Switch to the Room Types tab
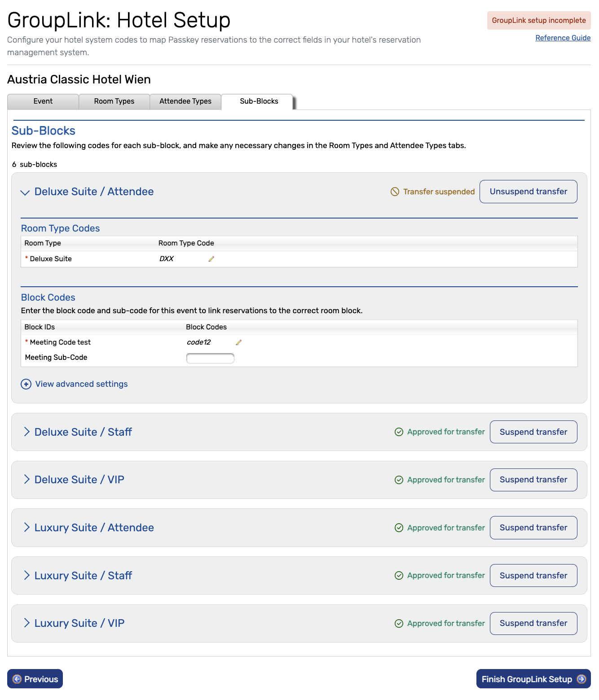This screenshot has height=700, width=599. click(x=114, y=101)
